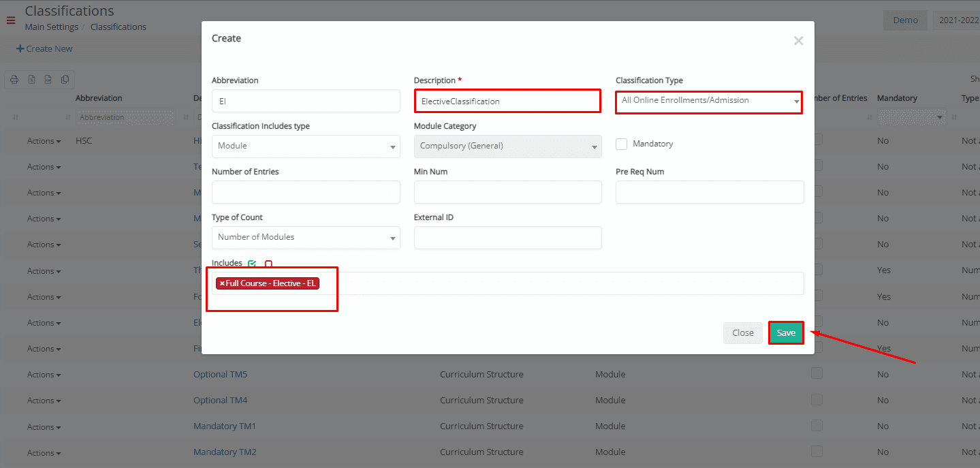The image size is (980, 468).
Task: Click the Copy icon in the table toolbar
Action: click(65, 79)
